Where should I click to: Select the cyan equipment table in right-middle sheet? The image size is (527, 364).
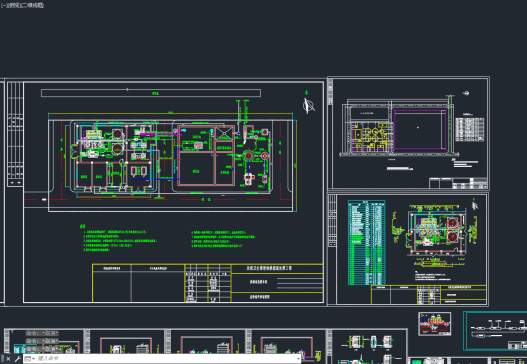pyautogui.click(x=367, y=243)
